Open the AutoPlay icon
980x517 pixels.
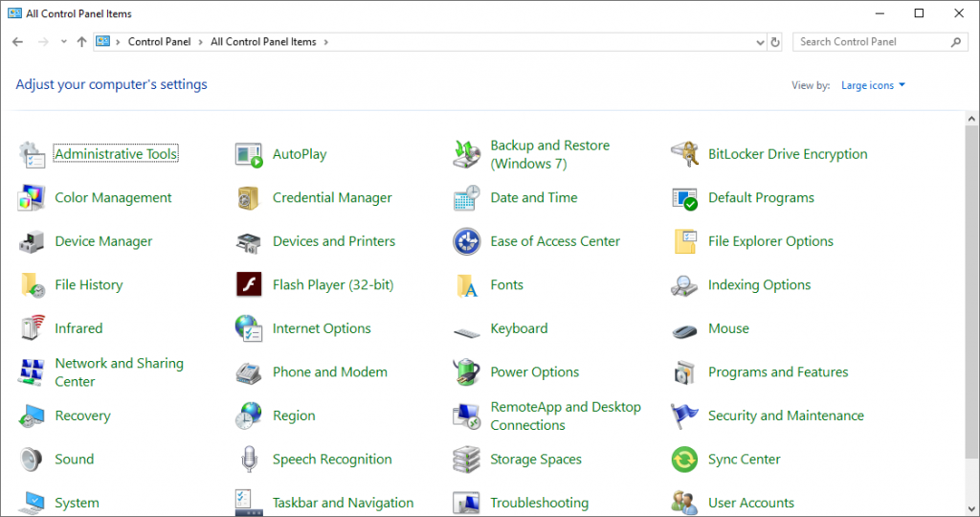[249, 154]
